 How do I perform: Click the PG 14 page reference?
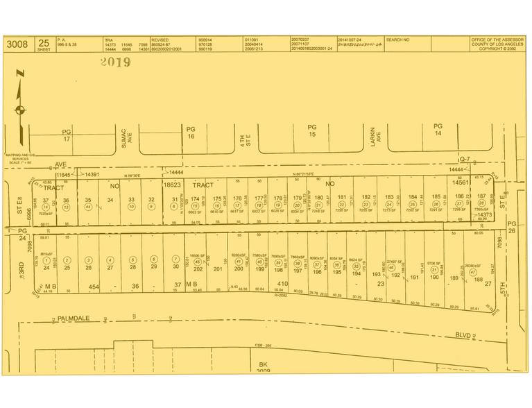(438, 131)
